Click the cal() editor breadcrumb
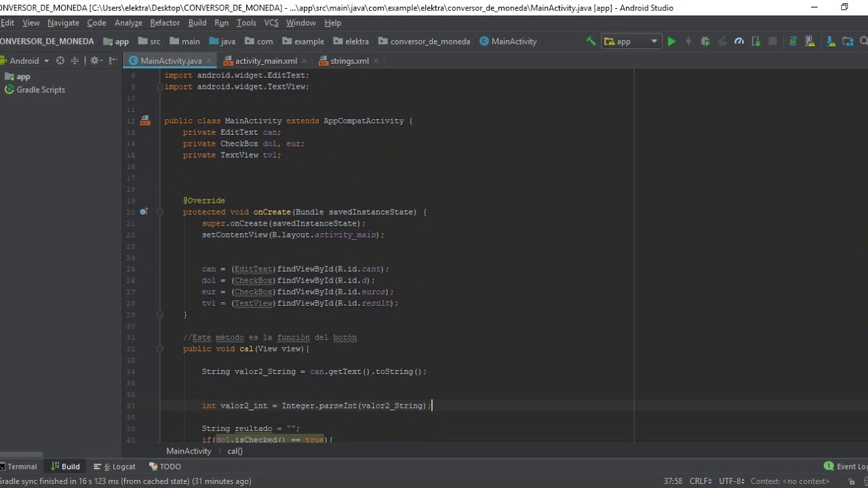Viewport: 868px width, 488px height. click(x=235, y=451)
